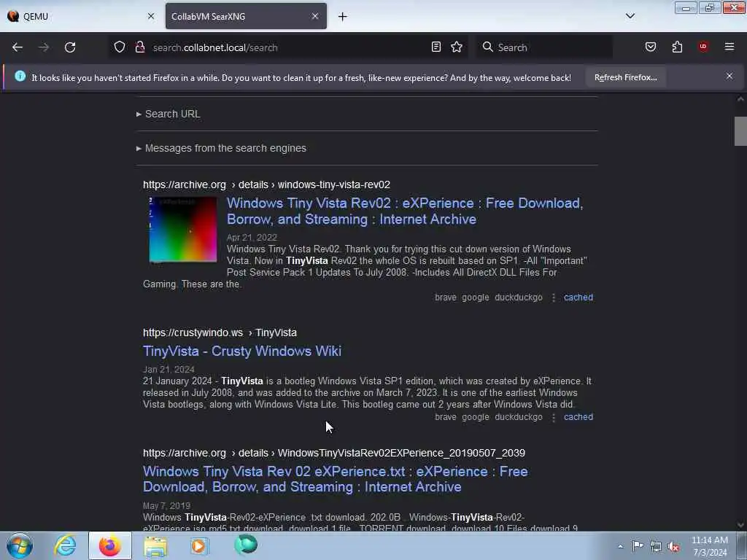Click the Firefox taskbar icon
The width and height of the screenshot is (747, 560).
(109, 545)
